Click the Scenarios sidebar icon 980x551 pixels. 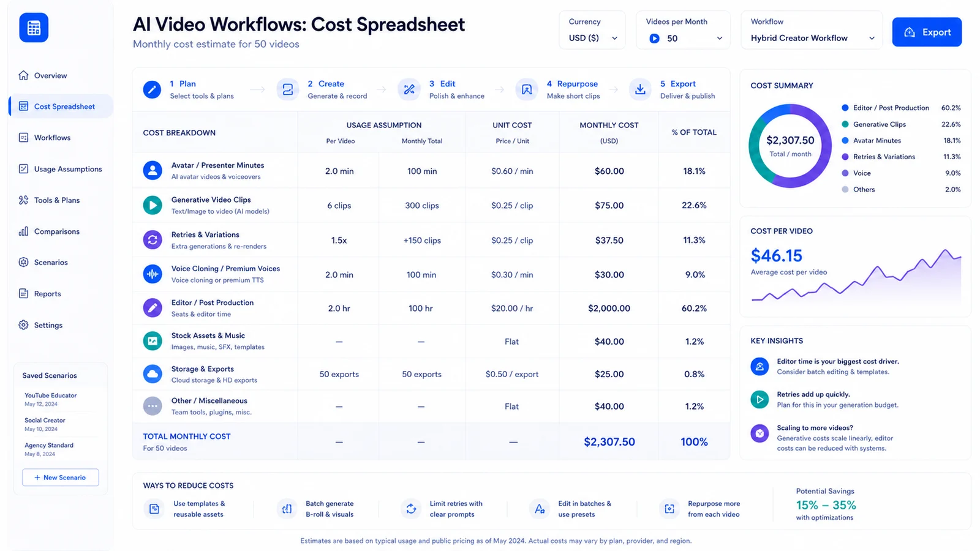coord(23,262)
